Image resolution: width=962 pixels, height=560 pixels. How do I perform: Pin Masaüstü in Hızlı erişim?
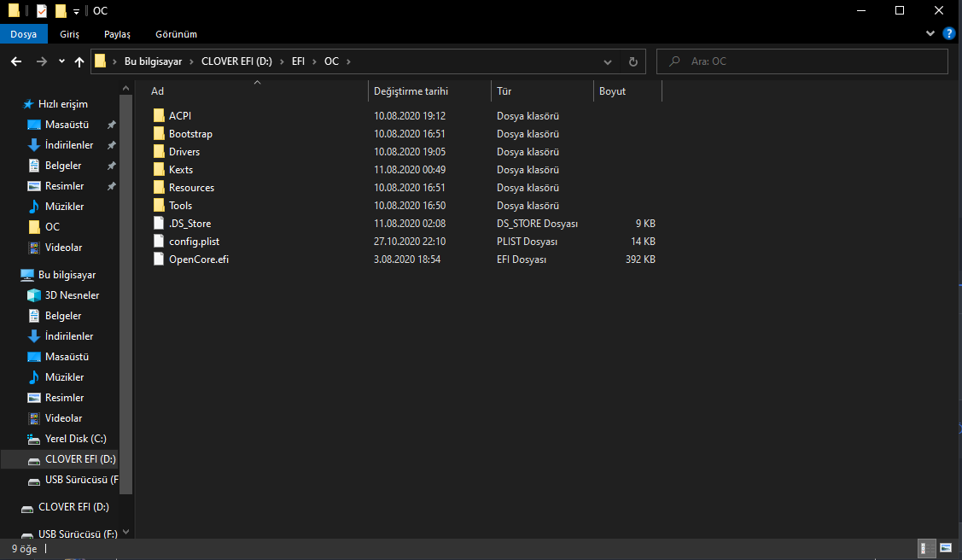(x=111, y=124)
